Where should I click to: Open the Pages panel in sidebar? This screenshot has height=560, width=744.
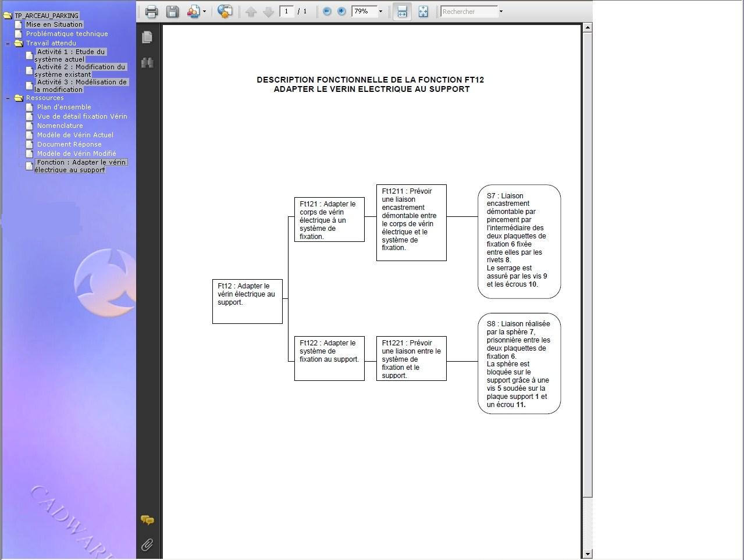[x=147, y=37]
